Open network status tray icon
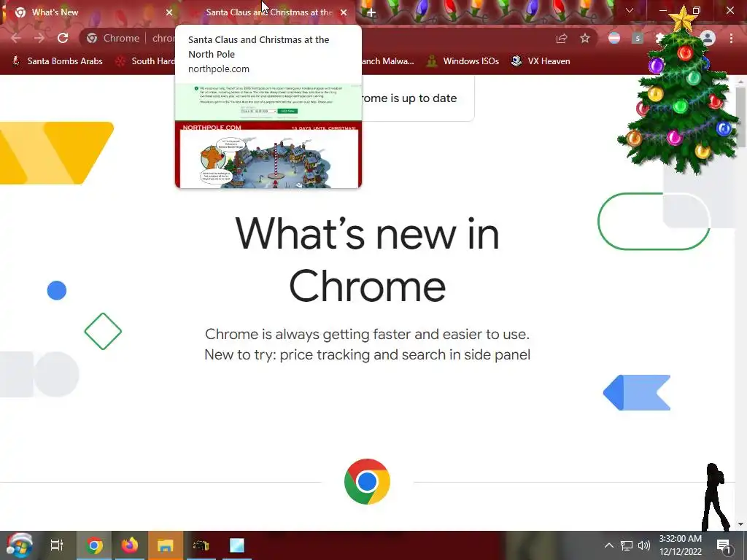The width and height of the screenshot is (747, 560). (627, 545)
